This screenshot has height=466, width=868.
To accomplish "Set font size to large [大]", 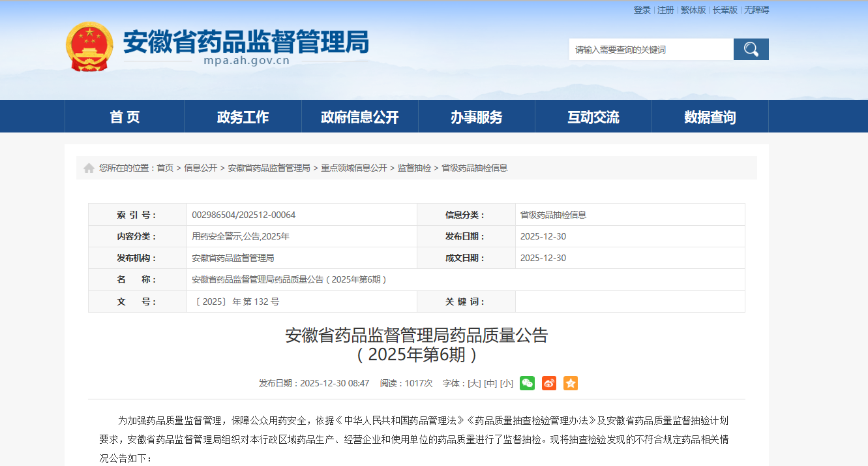I will (x=474, y=383).
